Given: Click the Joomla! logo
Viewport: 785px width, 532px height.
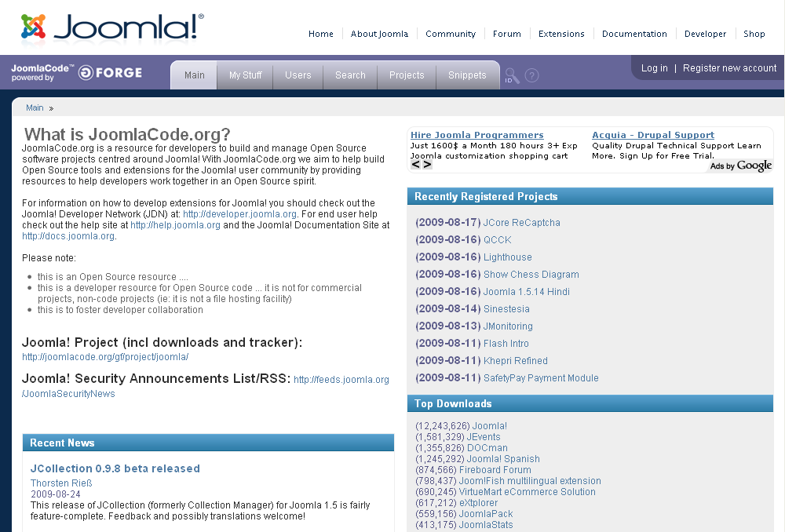Looking at the screenshot, I should [x=112, y=27].
